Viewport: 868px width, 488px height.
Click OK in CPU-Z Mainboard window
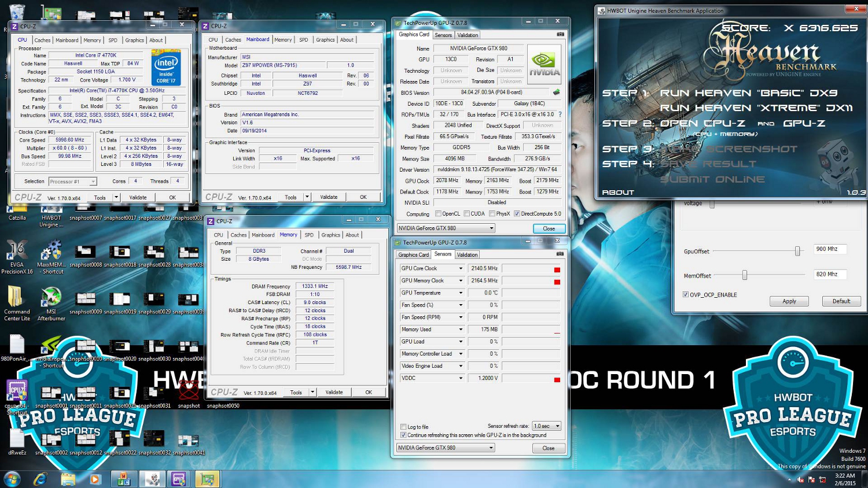coord(363,197)
